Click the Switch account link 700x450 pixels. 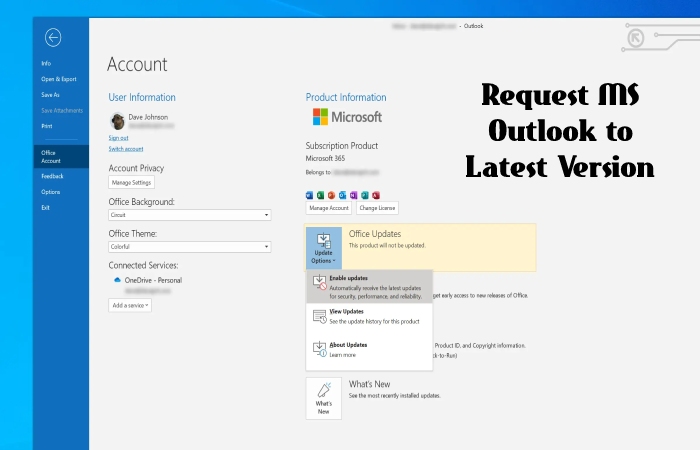coord(126,149)
